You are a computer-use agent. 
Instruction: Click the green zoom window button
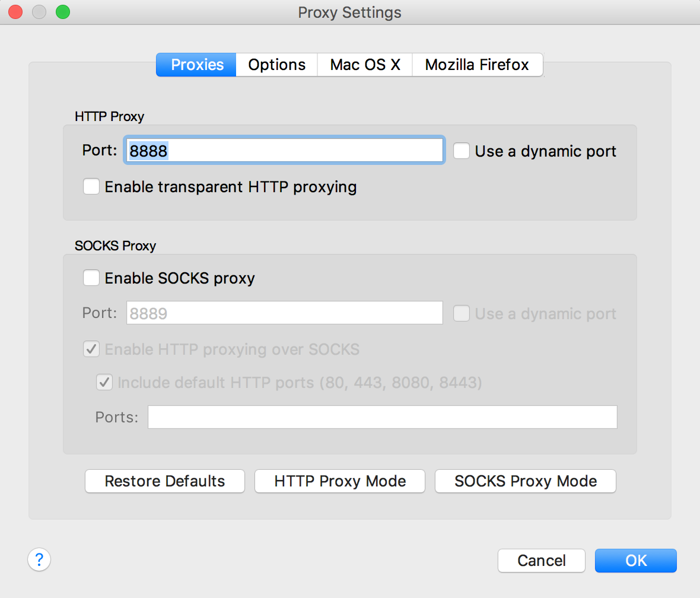63,12
